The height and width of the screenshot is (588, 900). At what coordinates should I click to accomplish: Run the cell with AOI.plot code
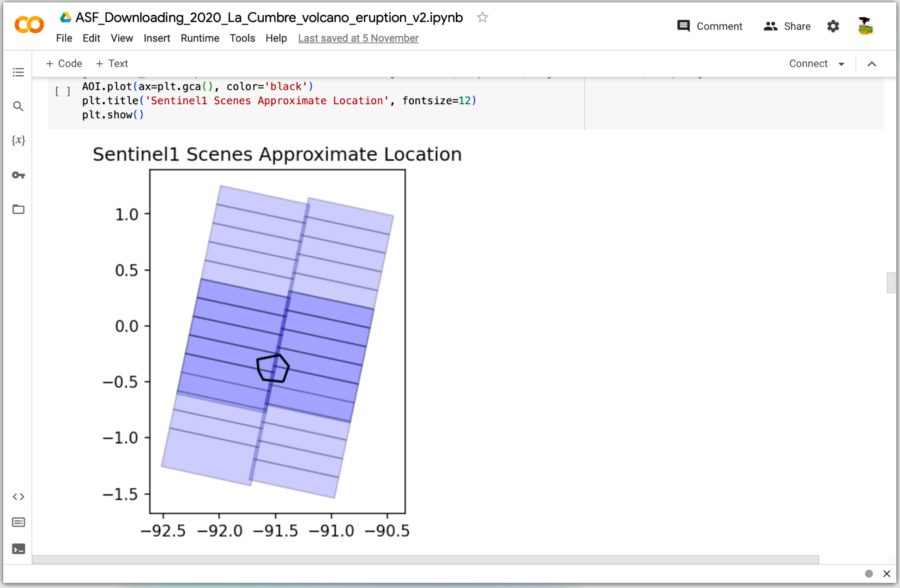click(63, 91)
